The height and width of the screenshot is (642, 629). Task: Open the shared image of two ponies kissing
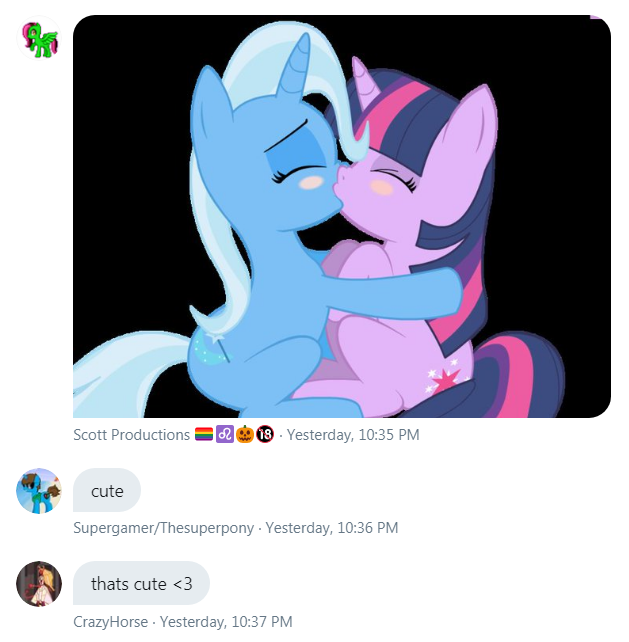click(342, 217)
